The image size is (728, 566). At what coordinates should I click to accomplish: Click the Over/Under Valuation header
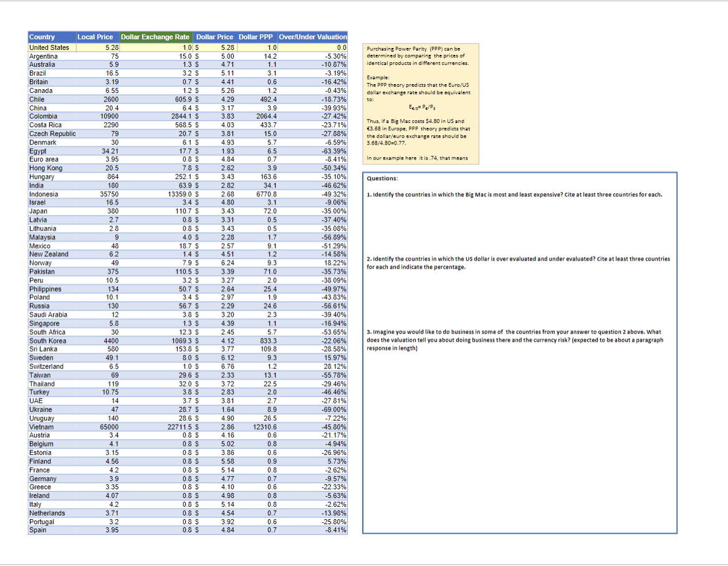tap(312, 37)
